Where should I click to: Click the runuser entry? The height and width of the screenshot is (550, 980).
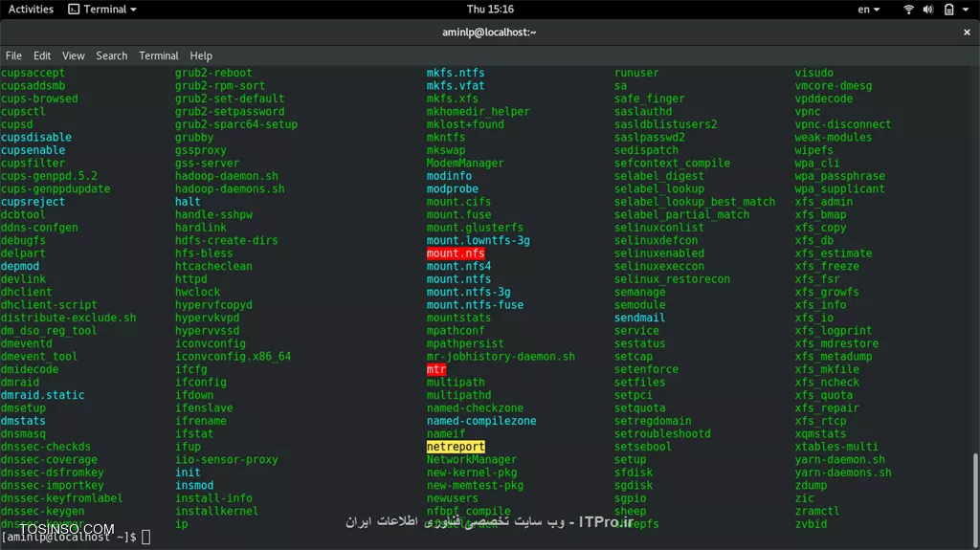click(636, 73)
